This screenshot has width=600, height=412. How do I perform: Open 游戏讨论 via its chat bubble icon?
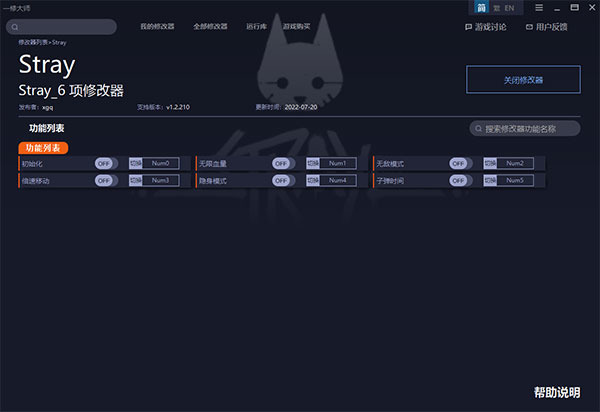(468, 27)
